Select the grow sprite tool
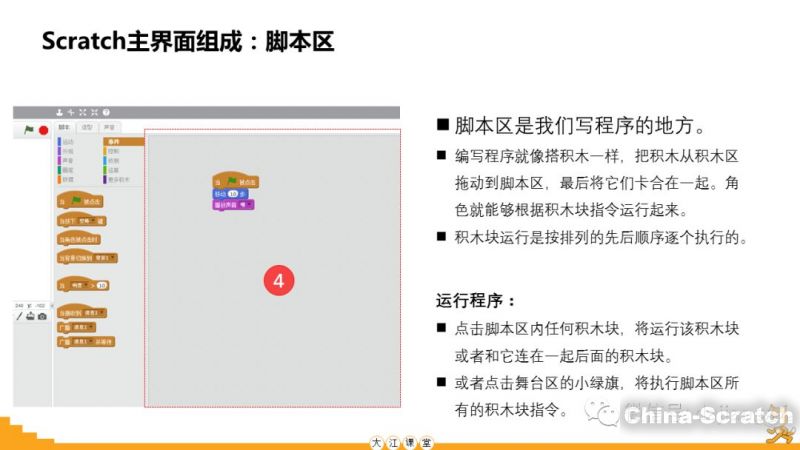 click(x=83, y=112)
